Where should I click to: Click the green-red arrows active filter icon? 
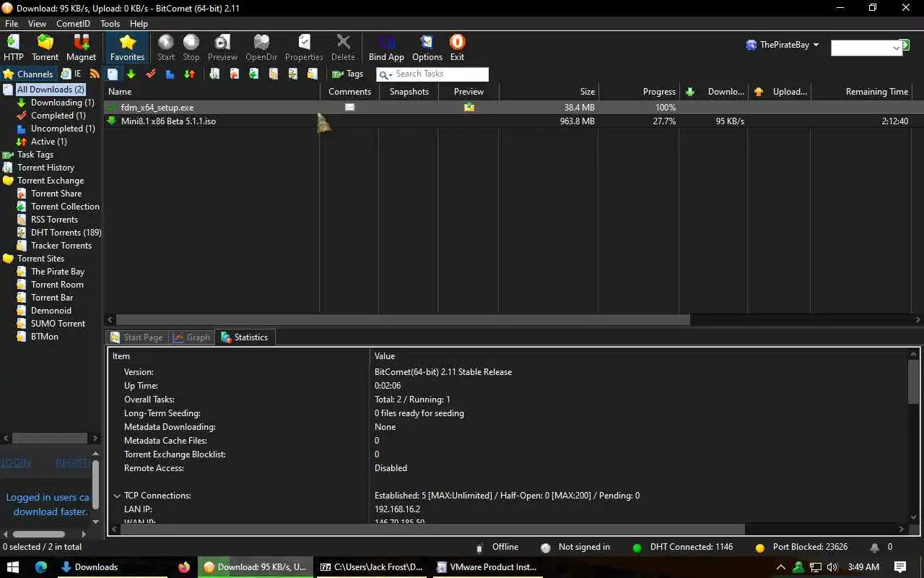[189, 74]
